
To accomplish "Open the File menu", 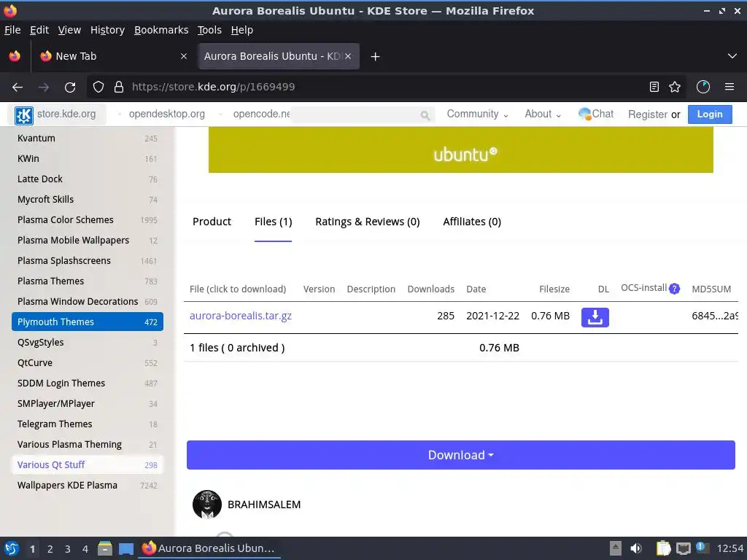I will 12,30.
